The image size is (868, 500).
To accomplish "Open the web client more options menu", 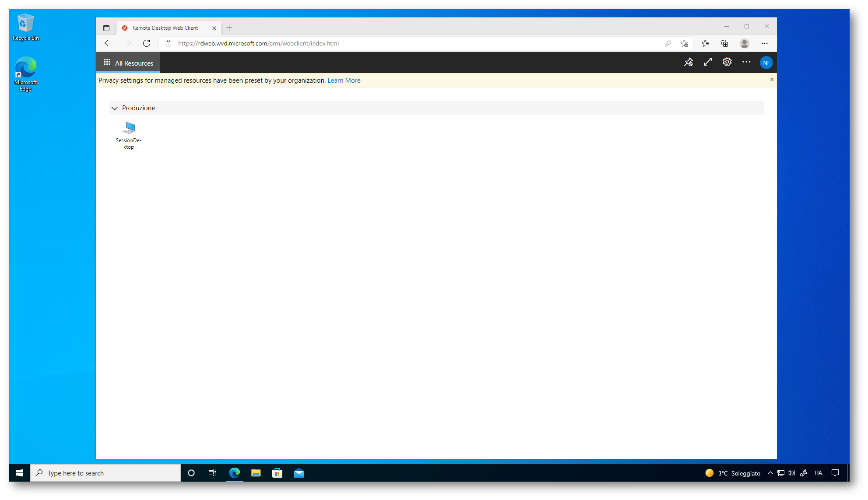I will (x=746, y=63).
